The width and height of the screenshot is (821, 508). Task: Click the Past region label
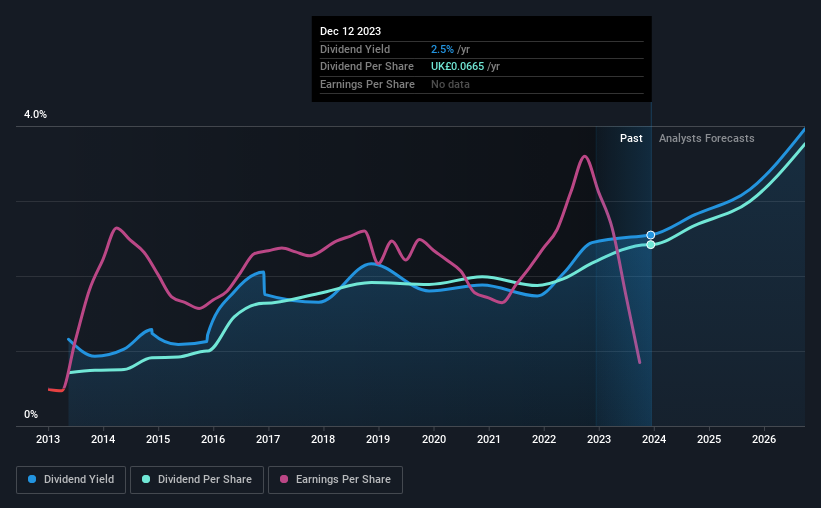click(631, 138)
